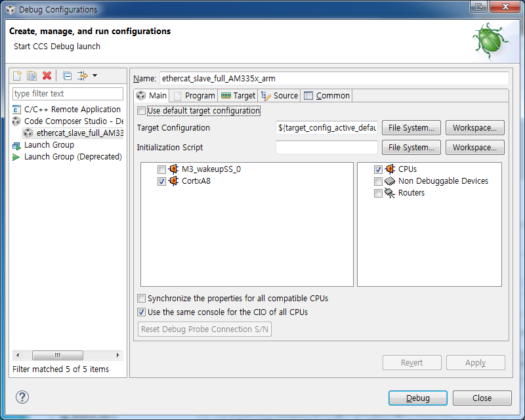Click the Routers icon

point(390,193)
